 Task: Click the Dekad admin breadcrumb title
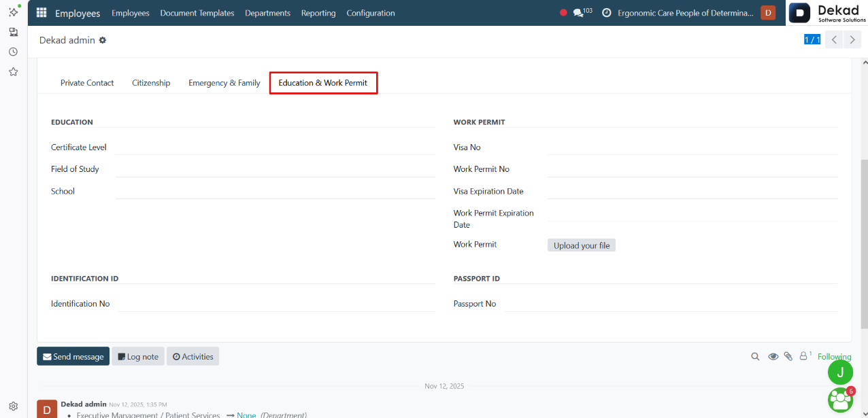[x=67, y=40]
